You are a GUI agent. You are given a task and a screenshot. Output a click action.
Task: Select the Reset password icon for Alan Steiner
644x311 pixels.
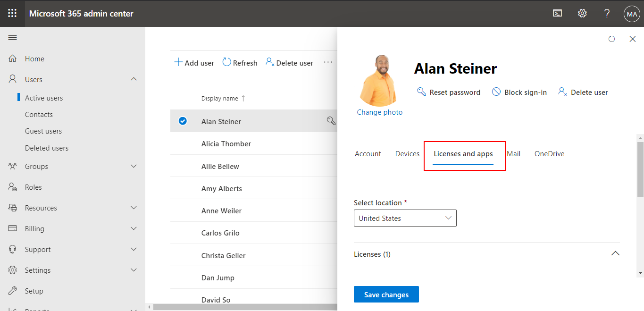pos(421,92)
